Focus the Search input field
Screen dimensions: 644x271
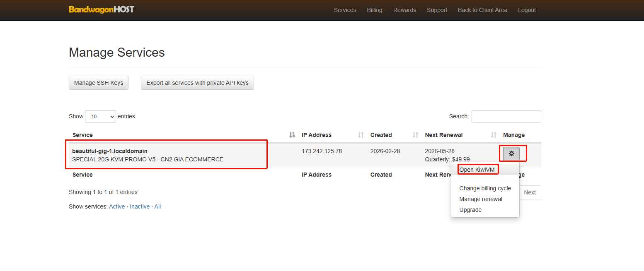[x=506, y=117]
